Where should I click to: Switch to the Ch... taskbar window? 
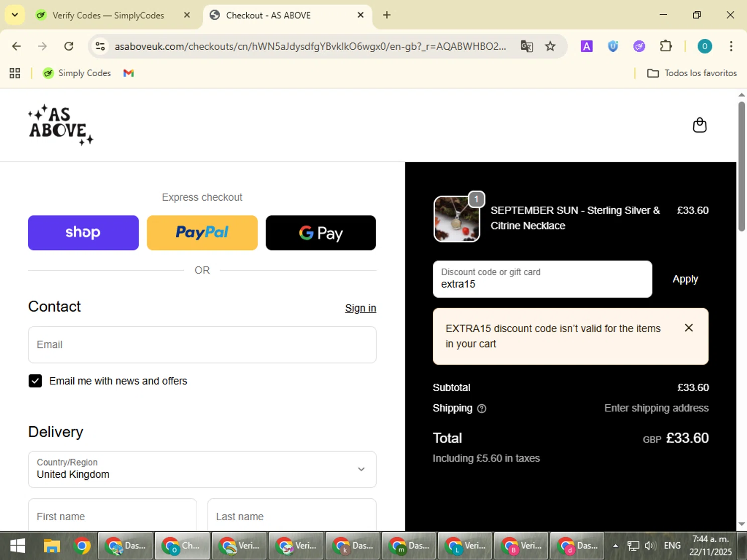[x=182, y=546]
